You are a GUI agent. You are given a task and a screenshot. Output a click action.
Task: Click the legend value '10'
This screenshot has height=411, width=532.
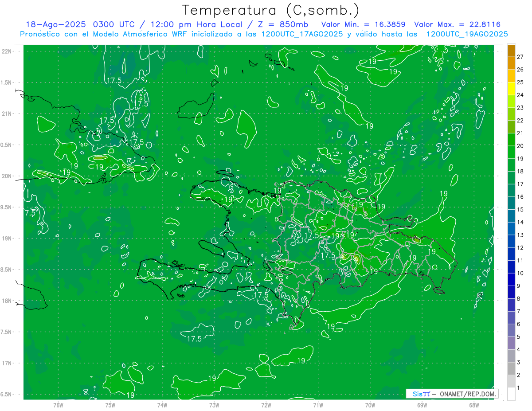[520, 273]
